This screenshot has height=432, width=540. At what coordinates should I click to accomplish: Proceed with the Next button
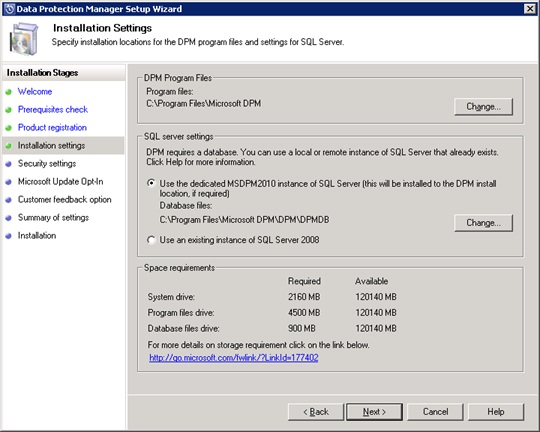tap(374, 412)
